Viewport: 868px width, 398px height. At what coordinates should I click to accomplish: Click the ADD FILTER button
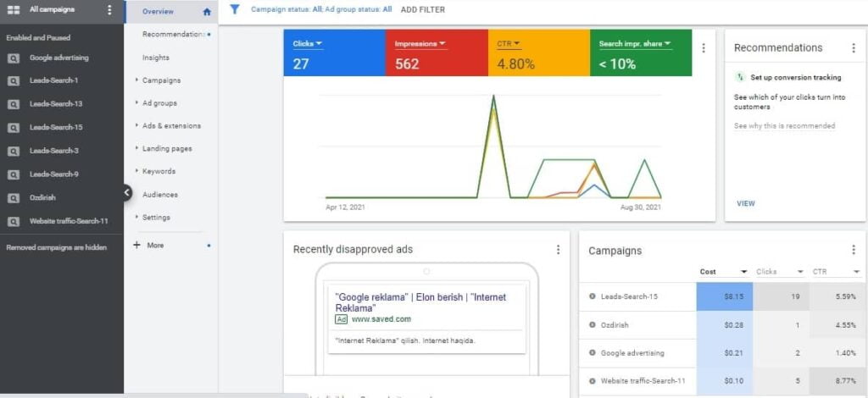click(422, 9)
